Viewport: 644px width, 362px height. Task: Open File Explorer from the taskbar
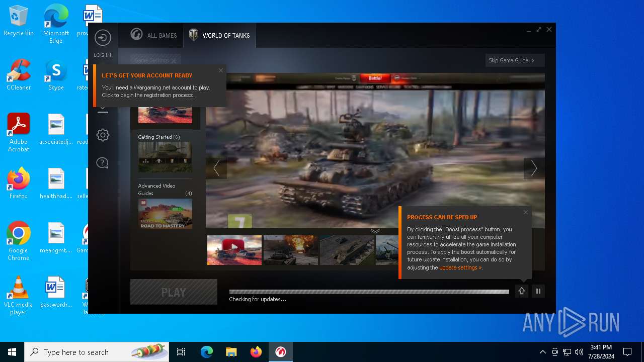[x=231, y=352]
